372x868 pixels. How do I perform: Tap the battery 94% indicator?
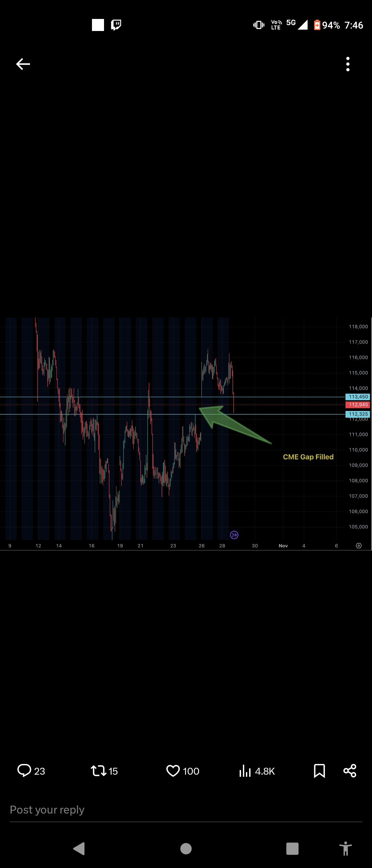[x=327, y=25]
